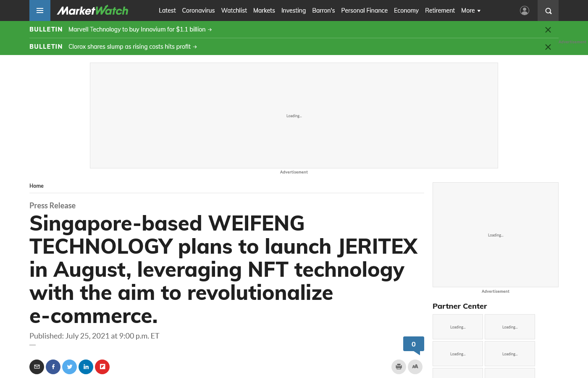Open Retirement section

coord(440,10)
